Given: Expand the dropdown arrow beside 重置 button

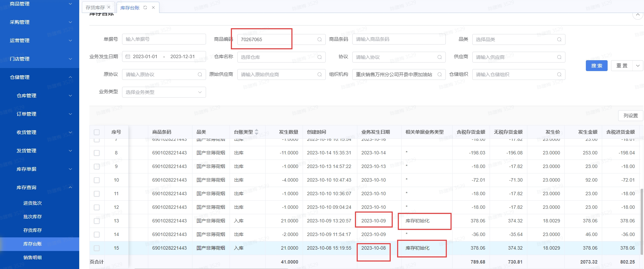Looking at the screenshot, I should (x=638, y=66).
